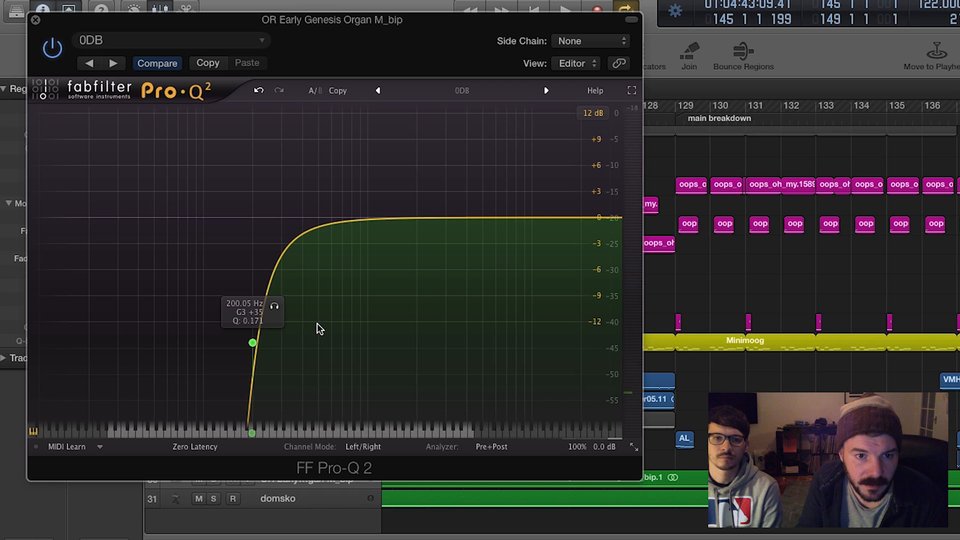This screenshot has height=540, width=960.
Task: Click the 200.05 Hz frequency readout
Action: (x=244, y=304)
